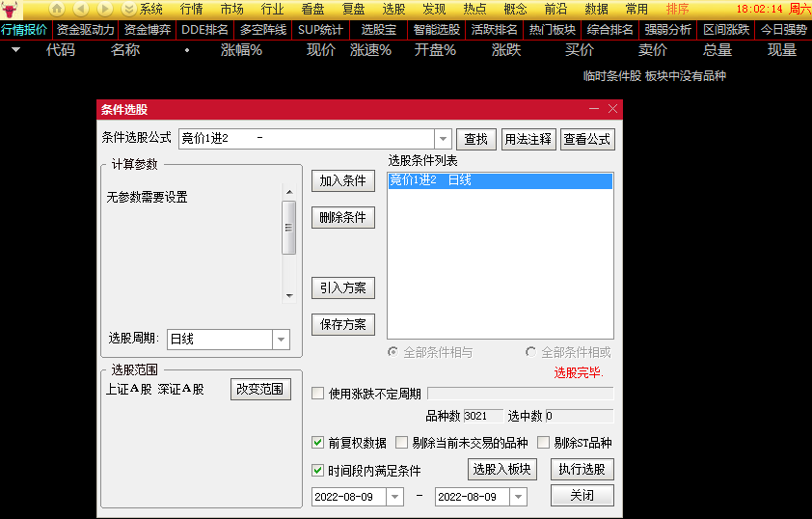Open the 发现 menu
Viewport: 812px width, 519px height.
[x=434, y=9]
